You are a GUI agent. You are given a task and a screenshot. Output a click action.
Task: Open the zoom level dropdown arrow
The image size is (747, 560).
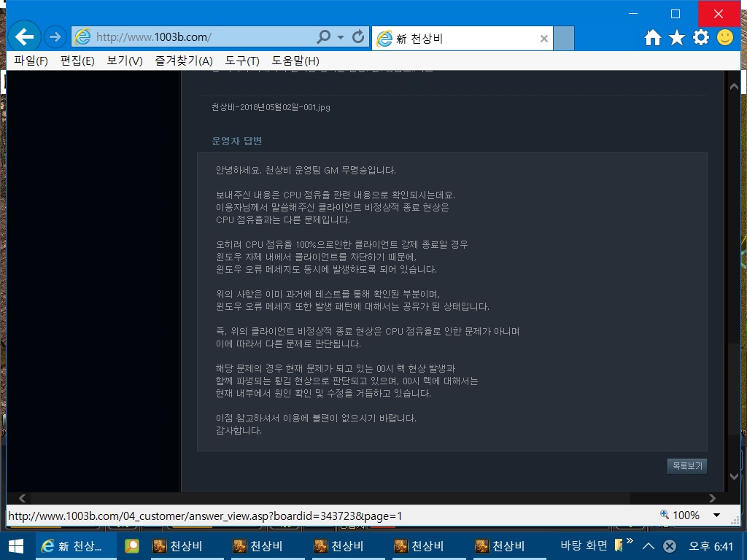coord(716,515)
